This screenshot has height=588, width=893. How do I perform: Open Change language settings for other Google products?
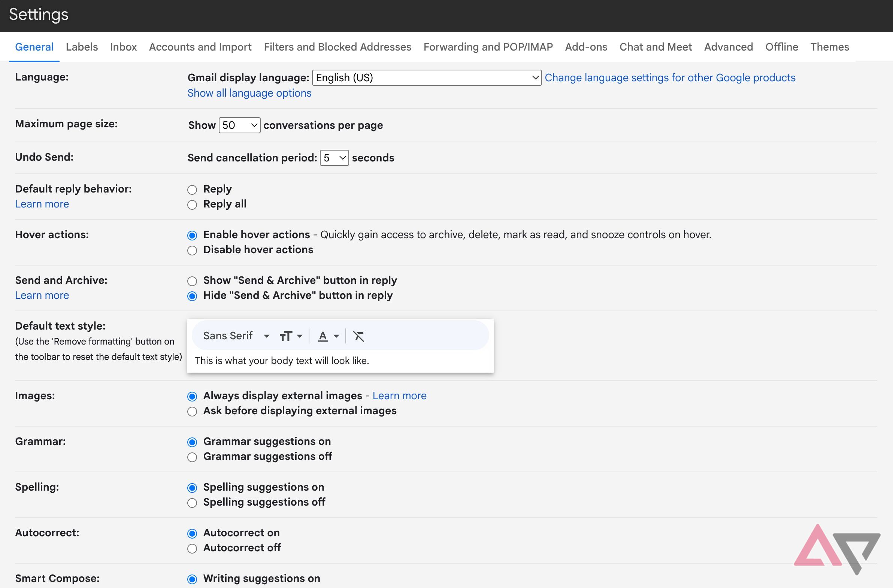[x=670, y=78]
